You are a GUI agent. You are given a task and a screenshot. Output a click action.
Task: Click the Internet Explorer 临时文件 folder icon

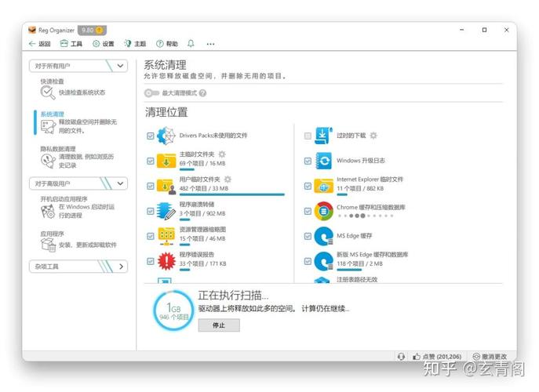[324, 186]
